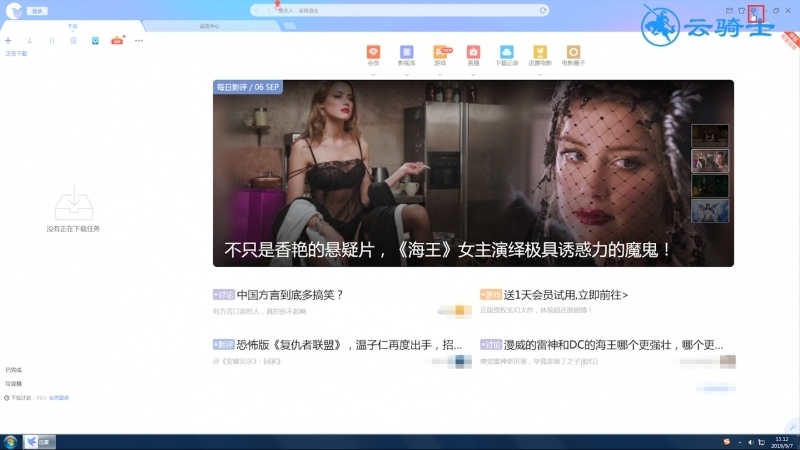Viewport: 800px width, 450px height.
Task: Expand the chevron under 会员
Action: pos(373,74)
